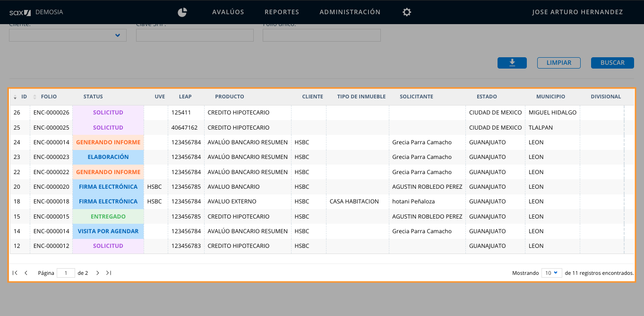Click the LEAP column header
Image resolution: width=644 pixels, height=316 pixels.
tap(185, 97)
